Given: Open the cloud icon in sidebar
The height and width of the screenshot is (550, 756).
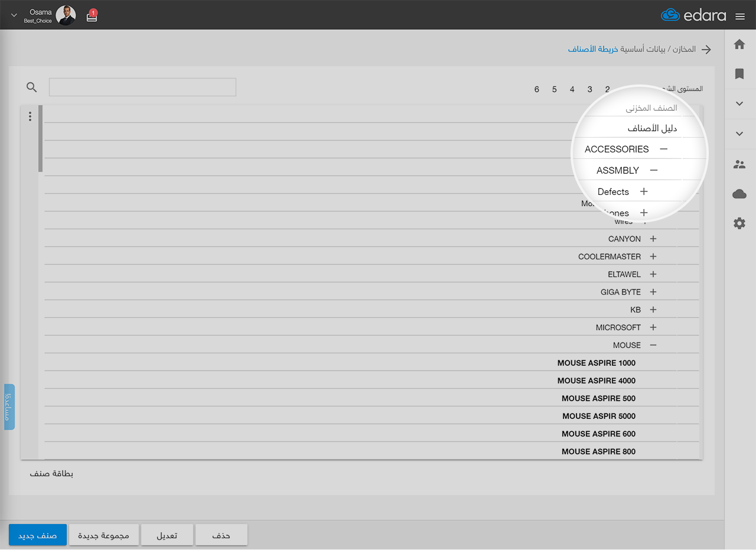Looking at the screenshot, I should [x=739, y=194].
